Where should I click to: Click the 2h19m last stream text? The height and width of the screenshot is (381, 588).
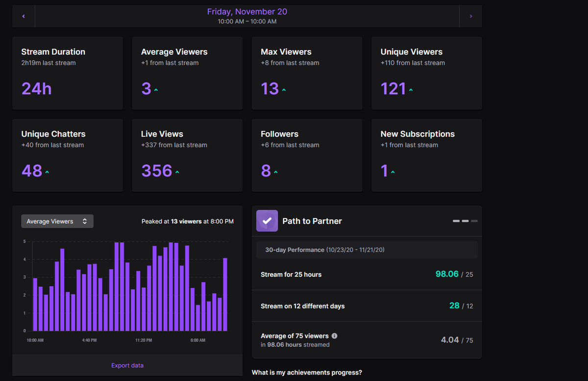pyautogui.click(x=49, y=63)
